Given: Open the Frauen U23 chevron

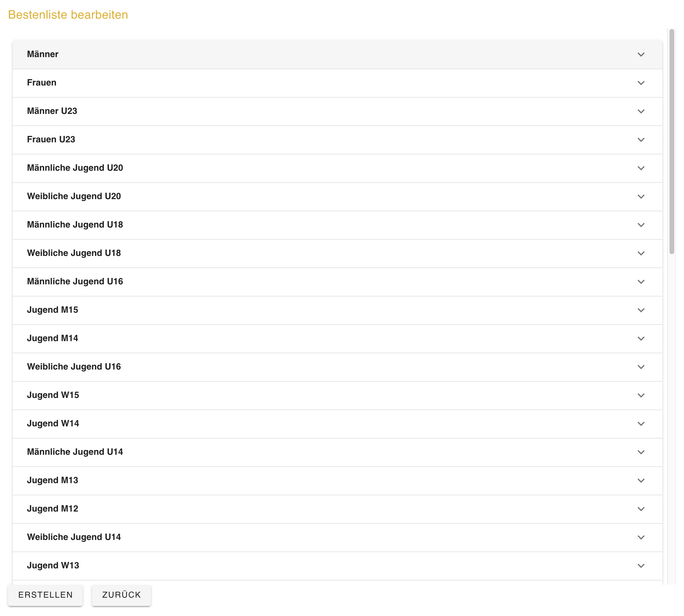Looking at the screenshot, I should coord(641,140).
